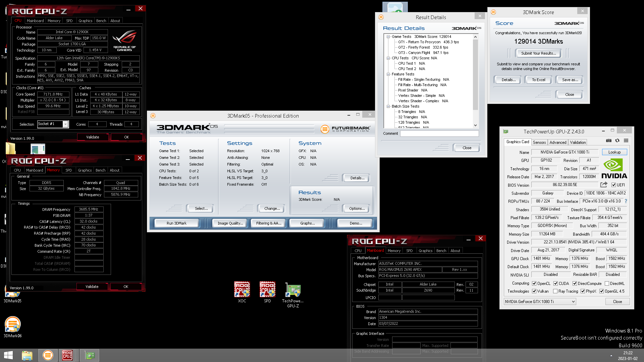The width and height of the screenshot is (644, 362).
Task: Click scroll down arrow in Result Details
Action: pyautogui.click(x=475, y=125)
